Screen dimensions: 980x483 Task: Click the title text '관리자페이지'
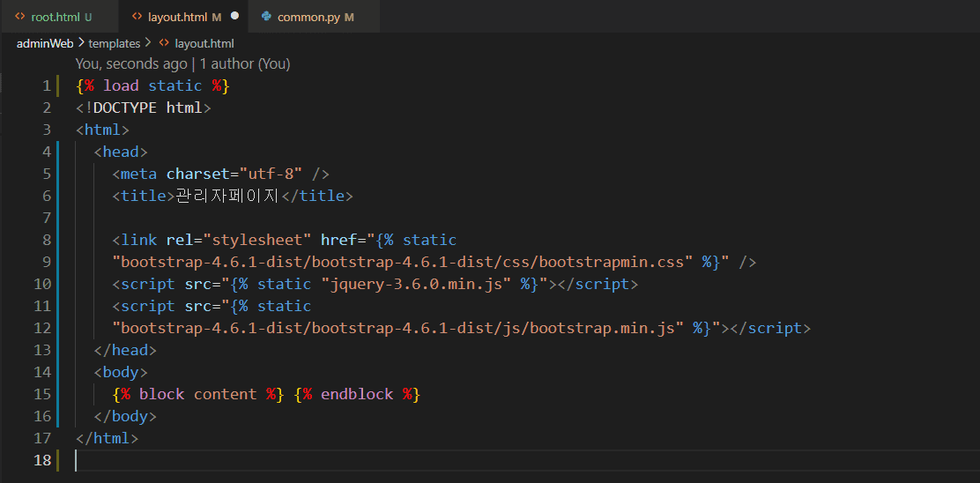(x=228, y=196)
